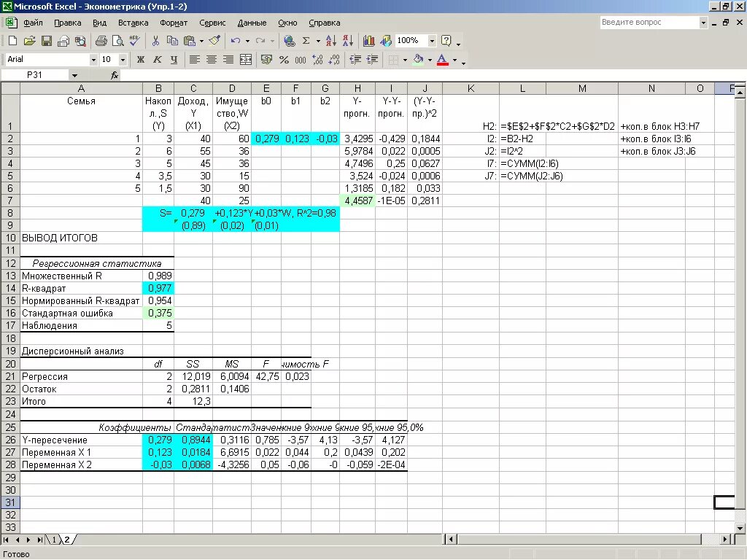Select column header K
This screenshot has width=747, height=560.
tap(471, 88)
